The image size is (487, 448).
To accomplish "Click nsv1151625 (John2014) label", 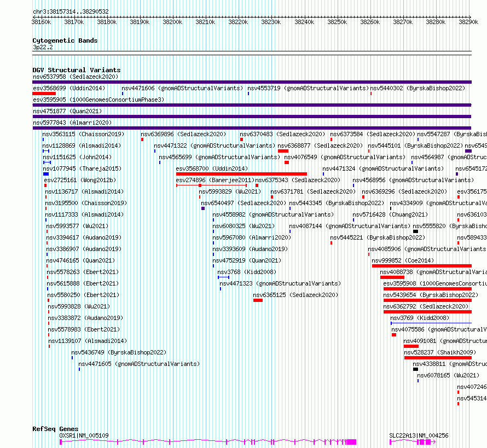I will (77, 157).
